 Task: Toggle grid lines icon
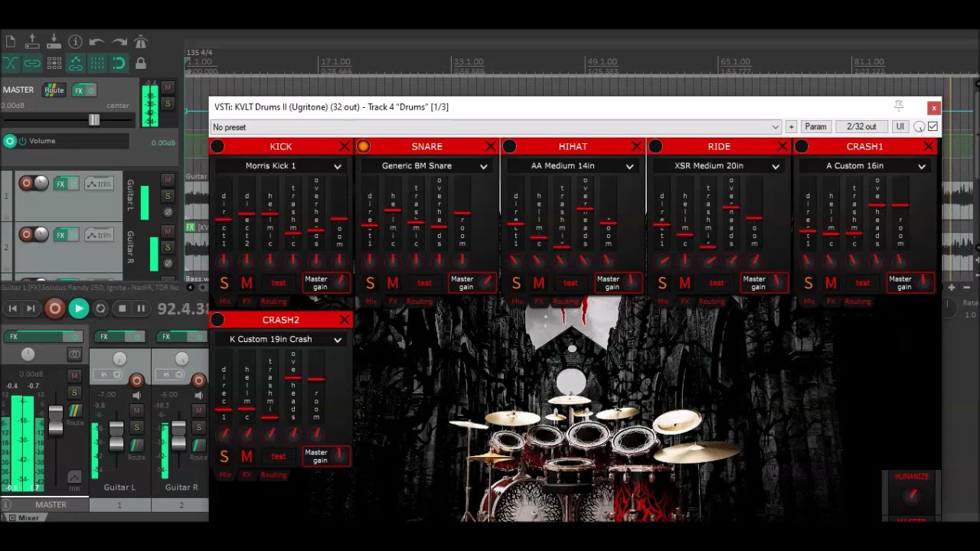point(97,64)
